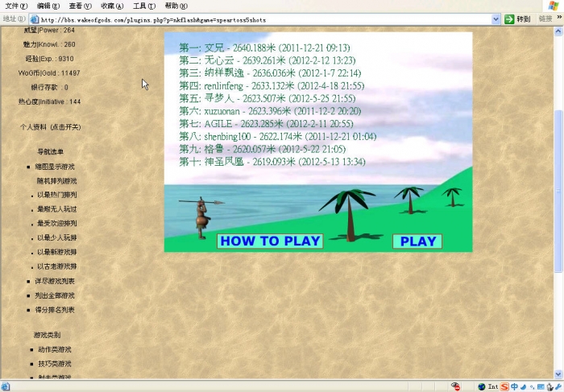Open 随机排列游戏 link

tap(56, 181)
